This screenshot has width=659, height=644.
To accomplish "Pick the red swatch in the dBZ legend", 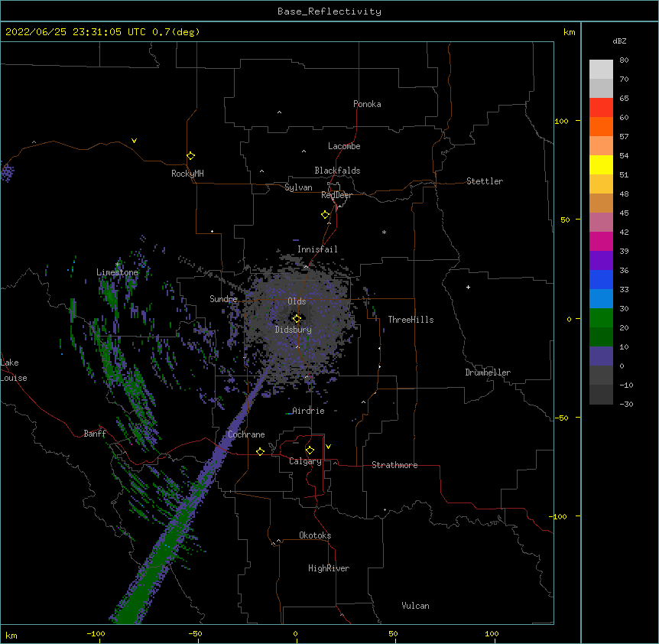I will tap(601, 108).
